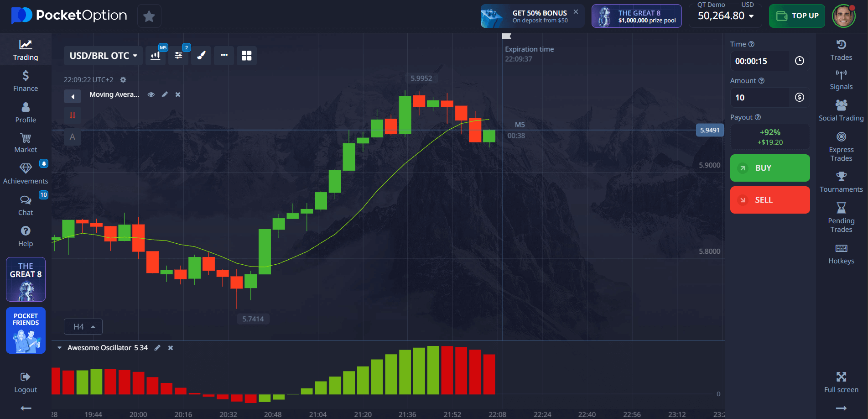Viewport: 868px width, 419px height.
Task: Click the 5.9491 current price marker
Action: (x=709, y=131)
